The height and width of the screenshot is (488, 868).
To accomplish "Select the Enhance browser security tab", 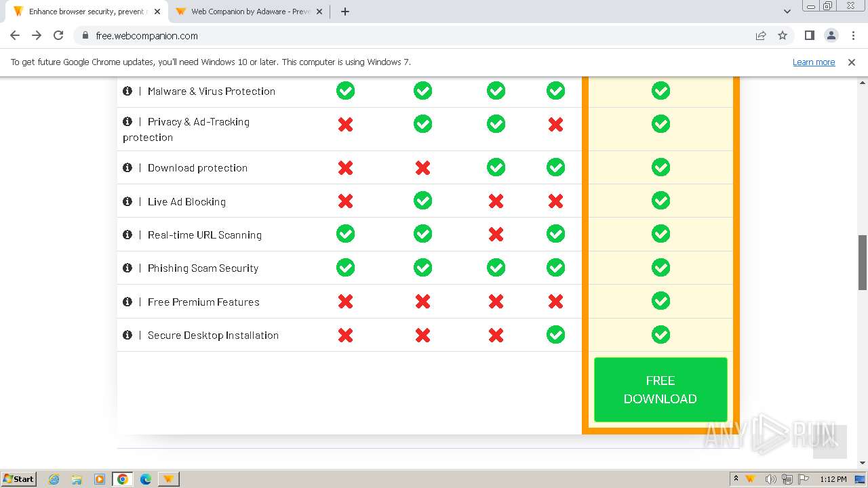I will (87, 12).
